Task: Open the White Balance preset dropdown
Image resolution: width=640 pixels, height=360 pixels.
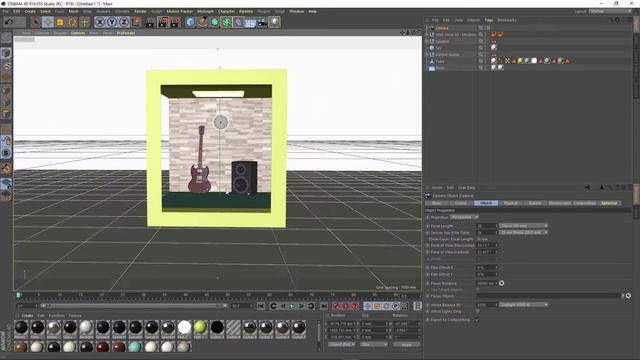Action: (524, 305)
